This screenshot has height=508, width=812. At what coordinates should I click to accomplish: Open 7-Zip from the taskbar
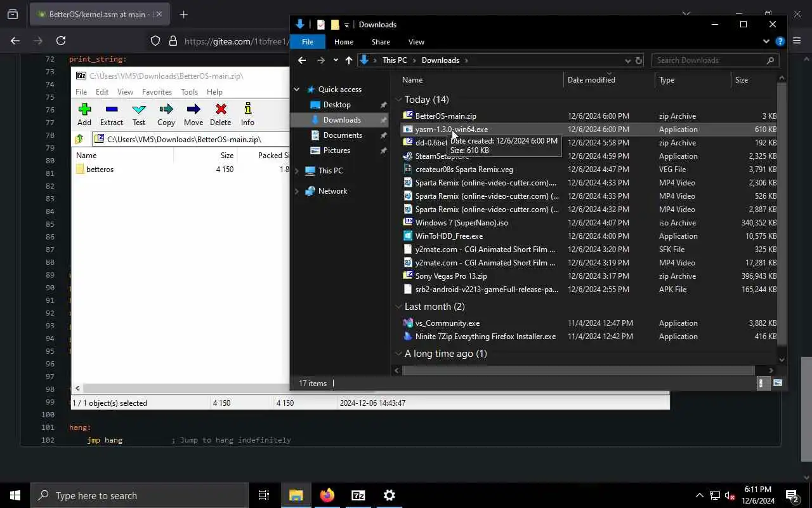358,495
